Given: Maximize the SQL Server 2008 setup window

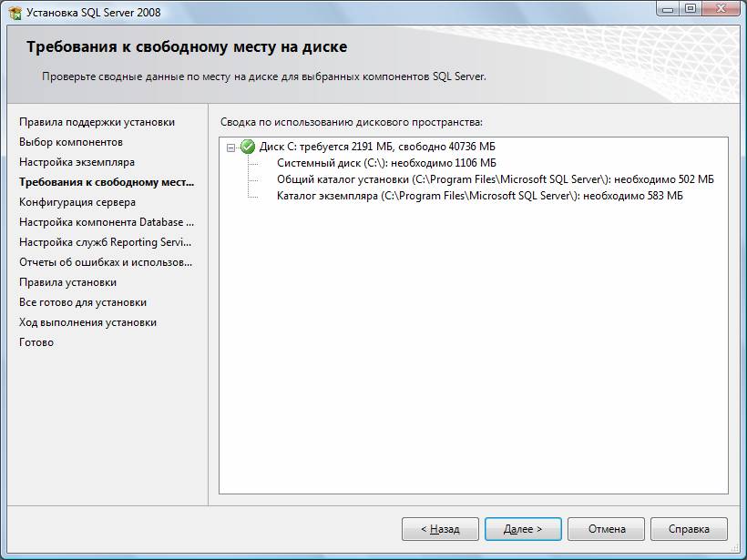Looking at the screenshot, I should click(x=691, y=9).
